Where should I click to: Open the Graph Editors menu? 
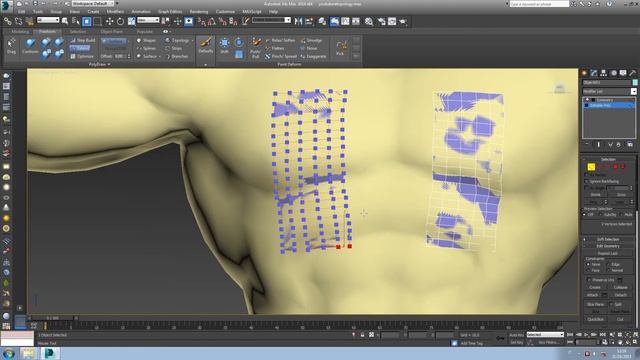coord(170,12)
